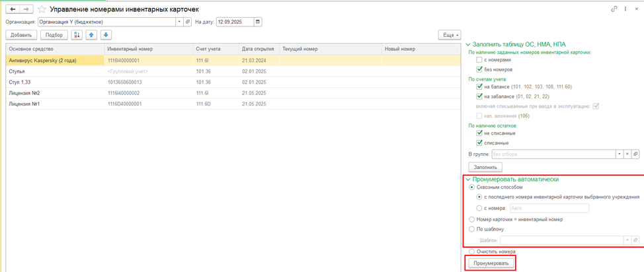Image resolution: width=644 pixels, height=272 pixels.
Task: Expand the Организация dropdown list
Action: pos(179,22)
